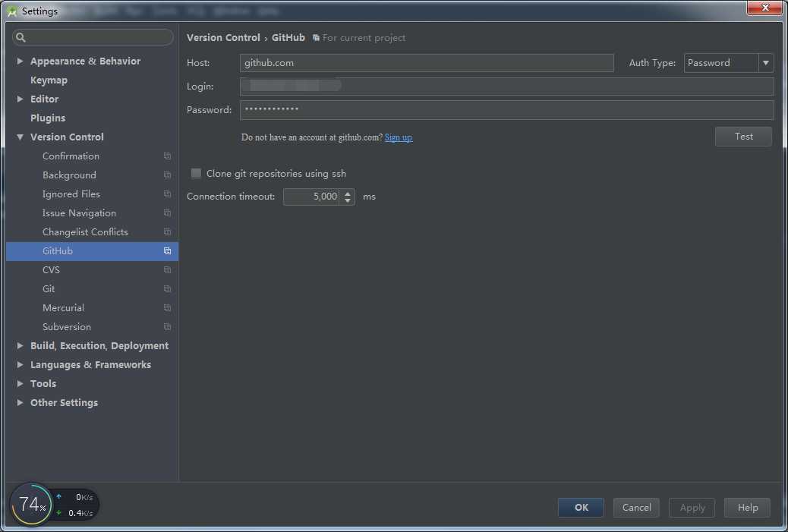788x532 pixels.
Task: Open Keymap settings
Action: [x=49, y=80]
